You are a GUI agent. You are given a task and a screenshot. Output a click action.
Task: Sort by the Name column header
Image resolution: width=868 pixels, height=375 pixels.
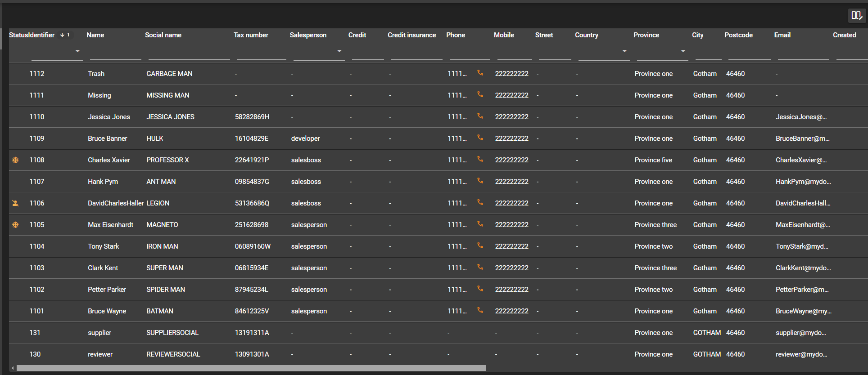pos(95,35)
